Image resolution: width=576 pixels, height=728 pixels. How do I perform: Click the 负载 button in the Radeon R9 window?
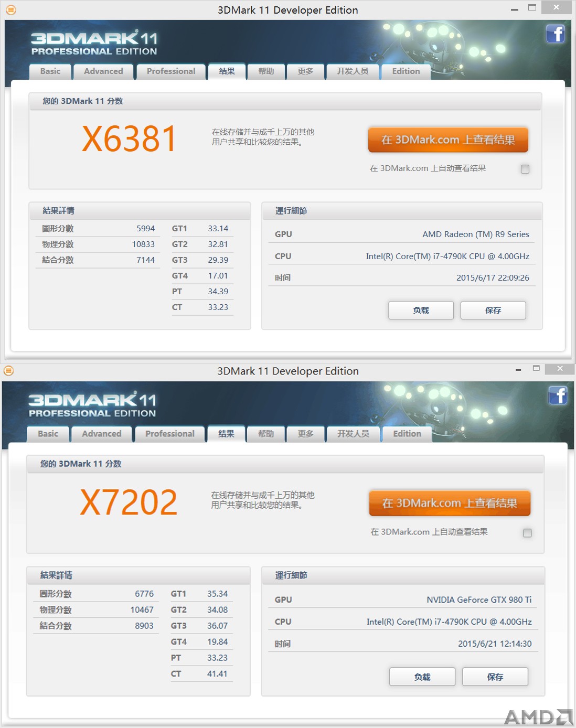421,311
